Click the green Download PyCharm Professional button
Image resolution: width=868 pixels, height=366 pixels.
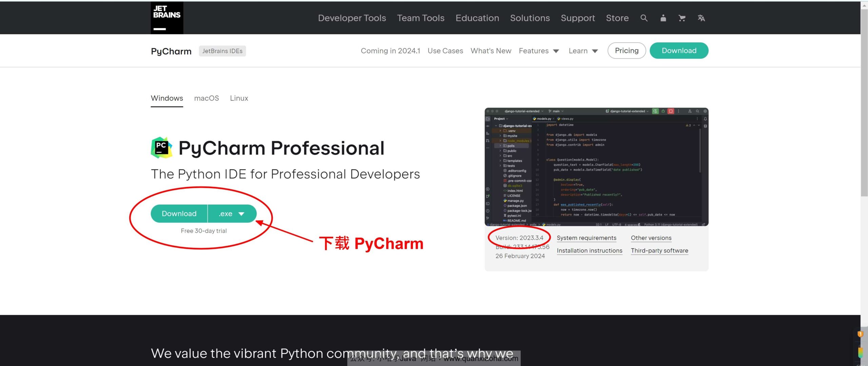[179, 214]
